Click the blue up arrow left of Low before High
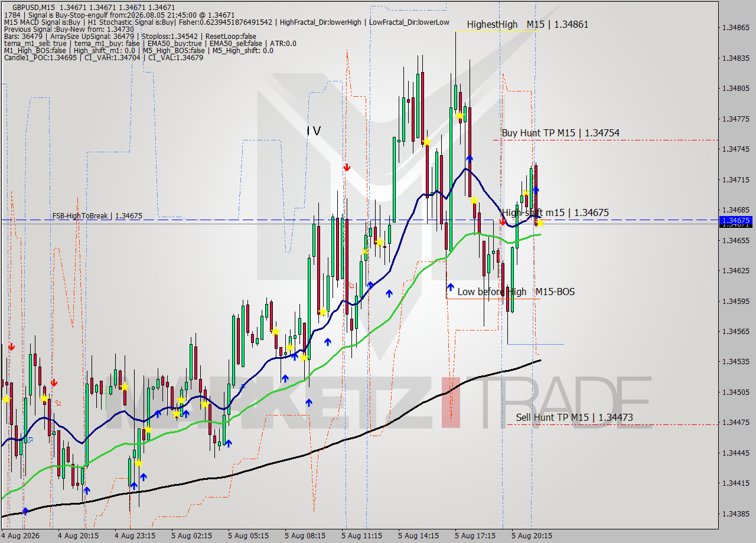 pos(450,287)
